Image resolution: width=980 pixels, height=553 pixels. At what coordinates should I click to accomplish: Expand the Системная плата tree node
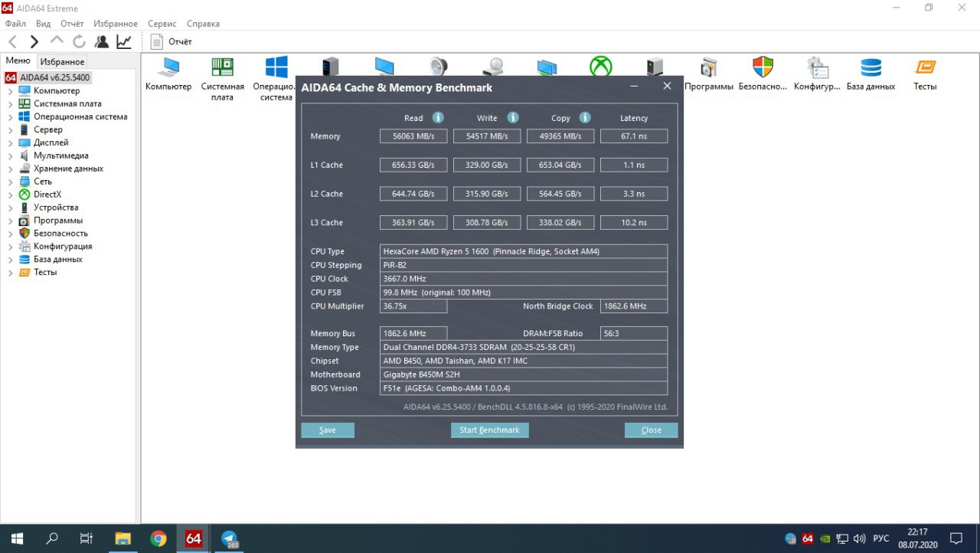[x=11, y=104]
